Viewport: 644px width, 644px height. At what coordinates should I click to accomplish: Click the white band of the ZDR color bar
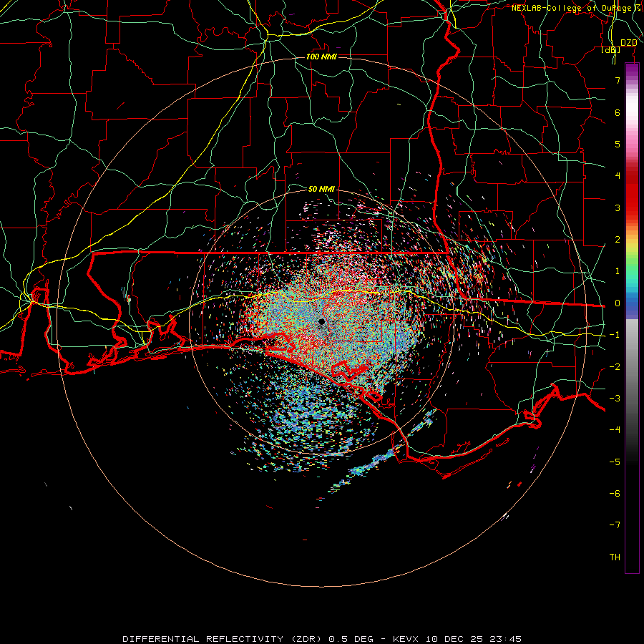tap(632, 109)
